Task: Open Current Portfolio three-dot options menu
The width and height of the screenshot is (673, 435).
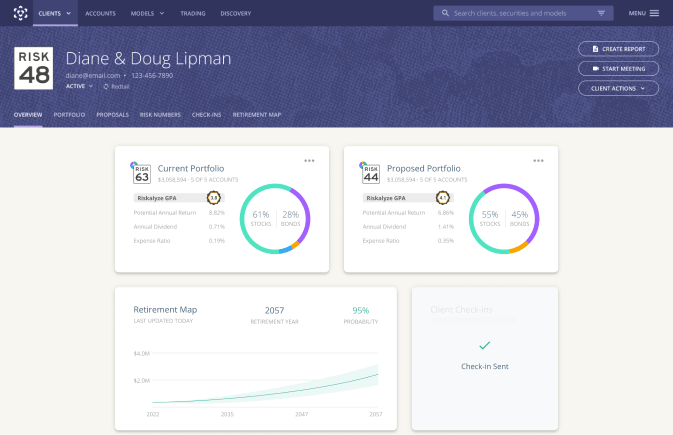Action: pos(310,160)
